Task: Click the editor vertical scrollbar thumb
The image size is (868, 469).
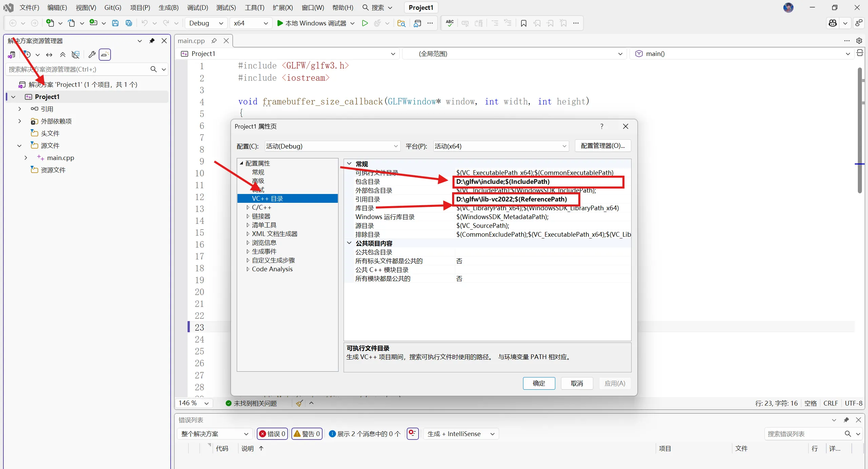Action: pyautogui.click(x=860, y=131)
